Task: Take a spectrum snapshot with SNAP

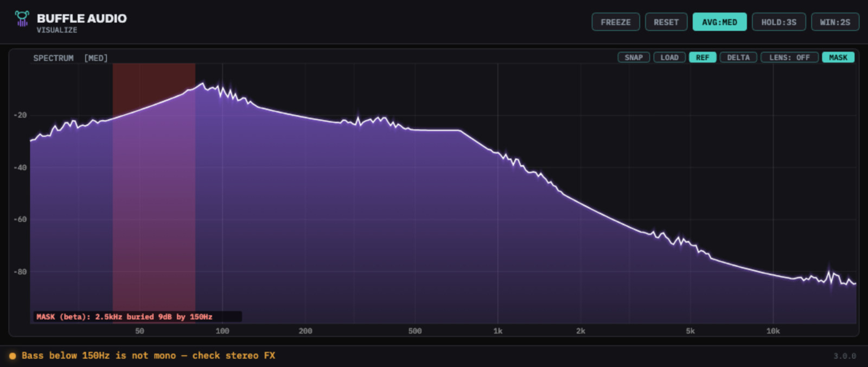Action: (x=634, y=57)
